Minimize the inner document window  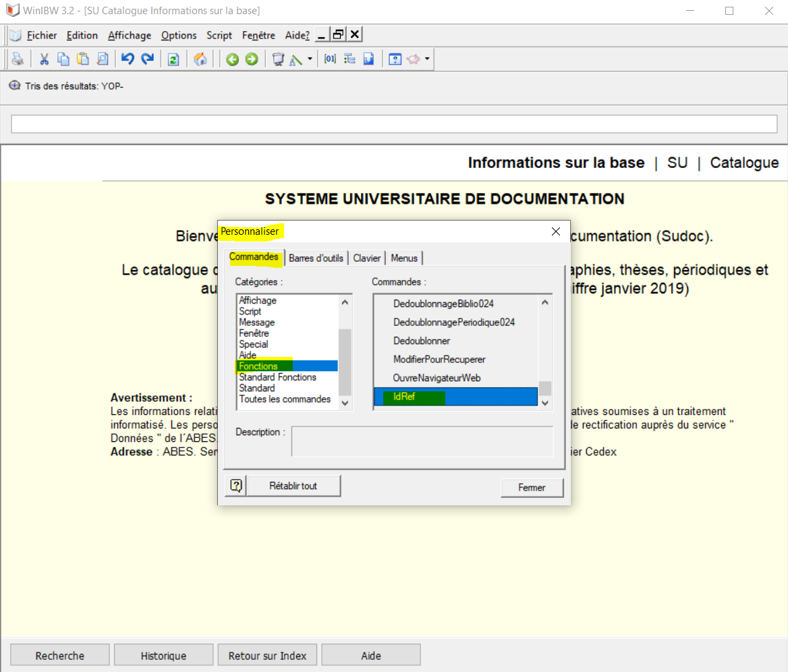(322, 34)
